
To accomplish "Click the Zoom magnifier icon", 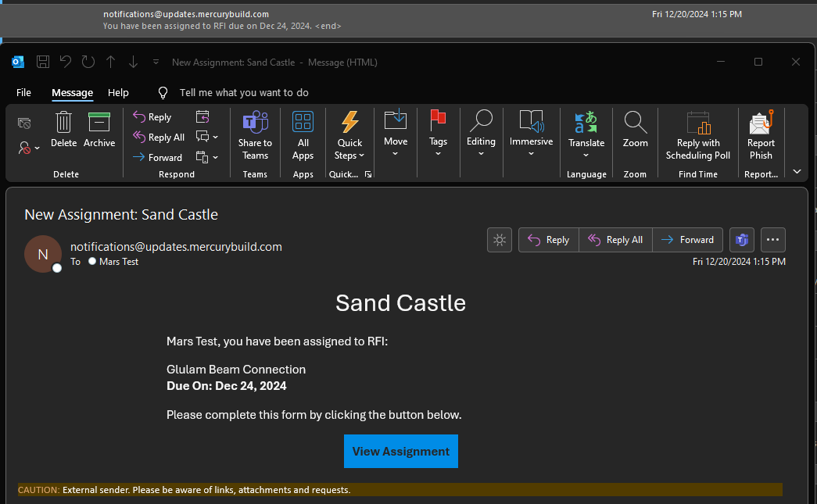I will [635, 123].
